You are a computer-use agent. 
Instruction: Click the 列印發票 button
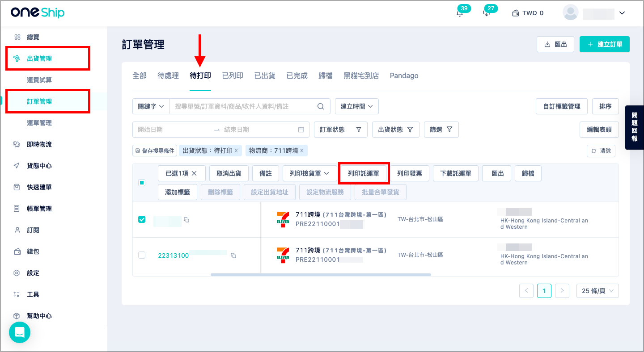tap(410, 173)
